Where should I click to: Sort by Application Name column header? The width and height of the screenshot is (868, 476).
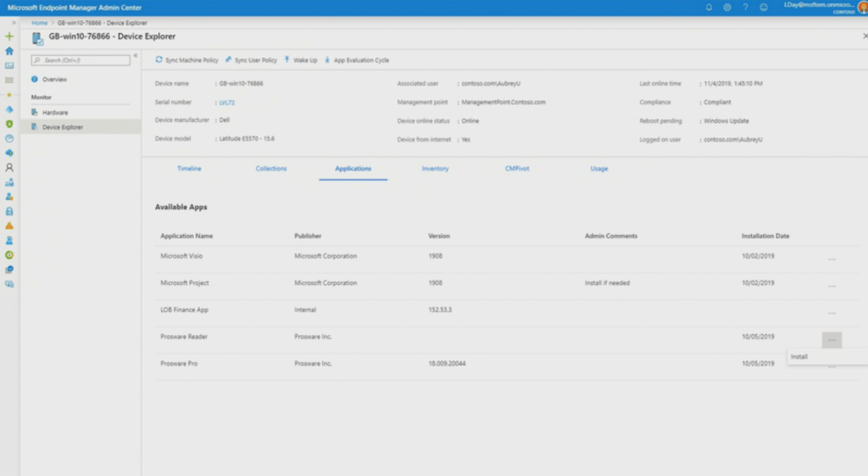pyautogui.click(x=186, y=236)
